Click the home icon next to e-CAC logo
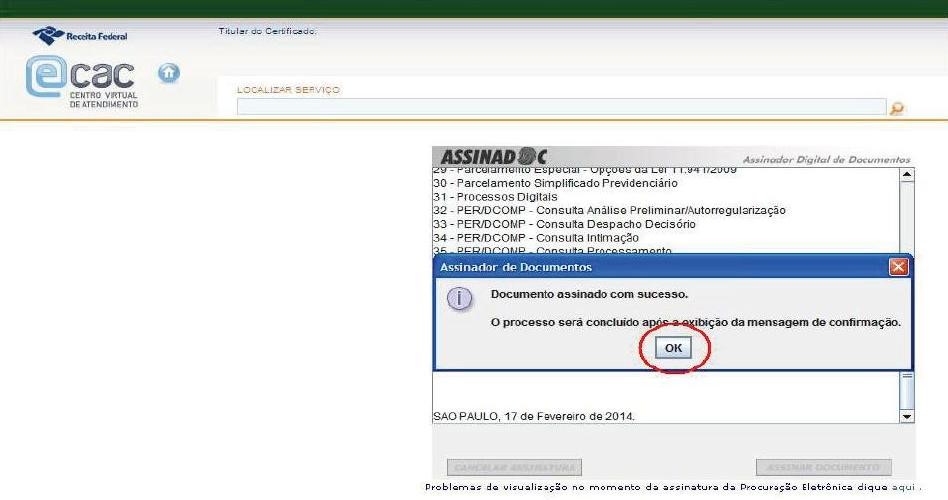 [x=169, y=73]
